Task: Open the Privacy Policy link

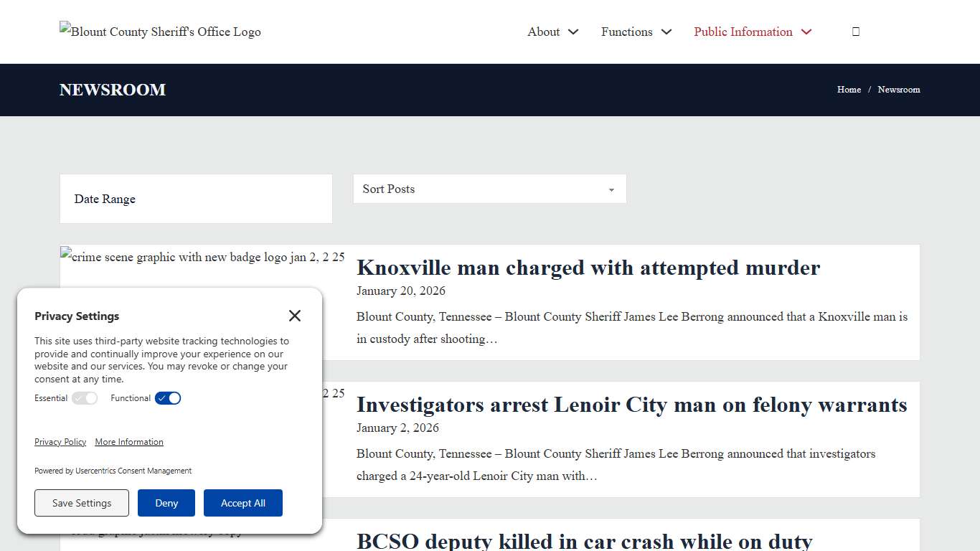Action: tap(60, 442)
